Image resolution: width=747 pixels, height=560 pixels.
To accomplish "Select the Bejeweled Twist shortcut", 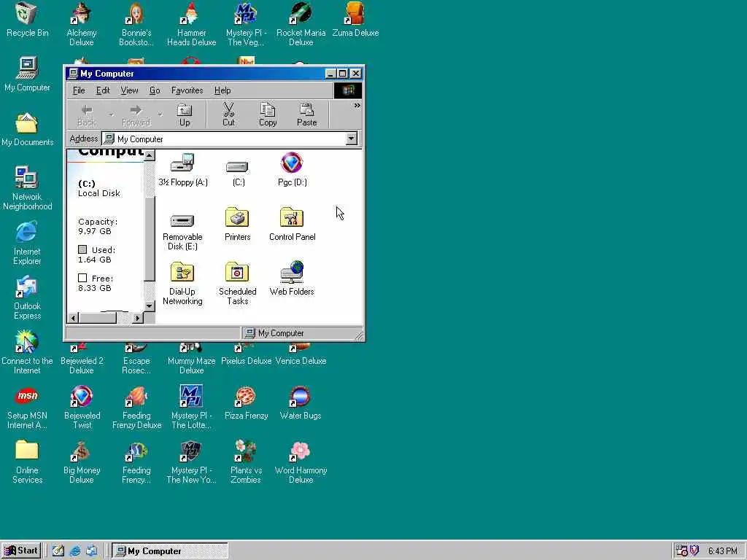I will [82, 408].
